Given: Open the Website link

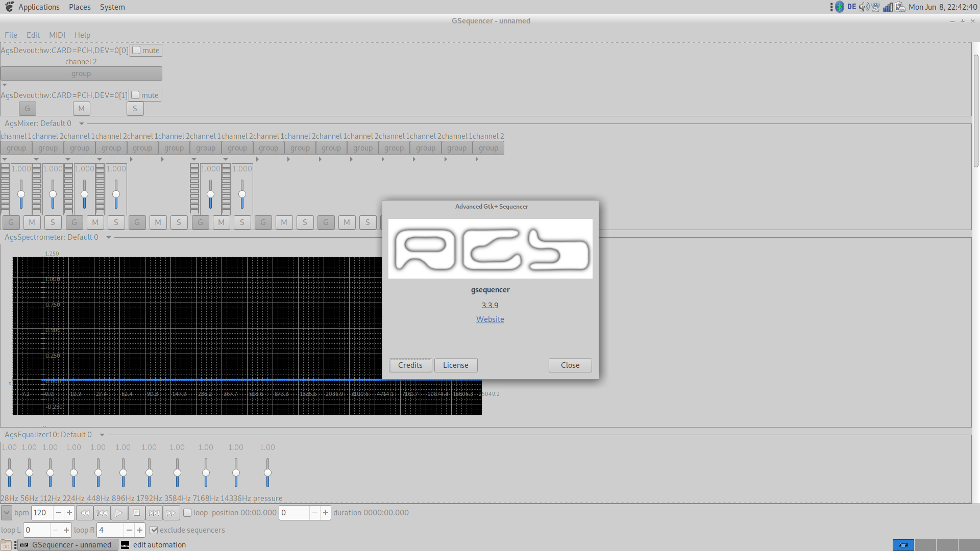Looking at the screenshot, I should coord(490,319).
